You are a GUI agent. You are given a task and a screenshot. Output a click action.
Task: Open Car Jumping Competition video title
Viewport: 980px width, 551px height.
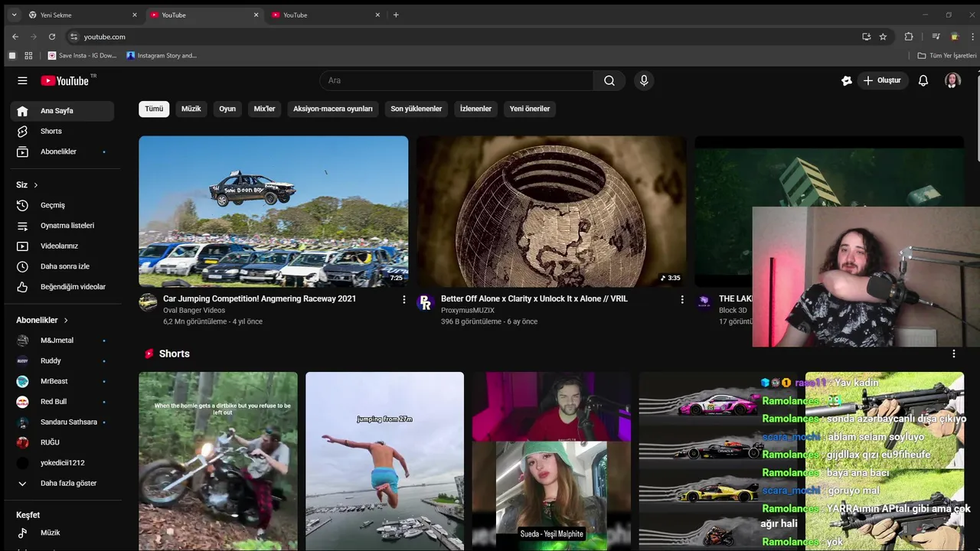coord(260,298)
